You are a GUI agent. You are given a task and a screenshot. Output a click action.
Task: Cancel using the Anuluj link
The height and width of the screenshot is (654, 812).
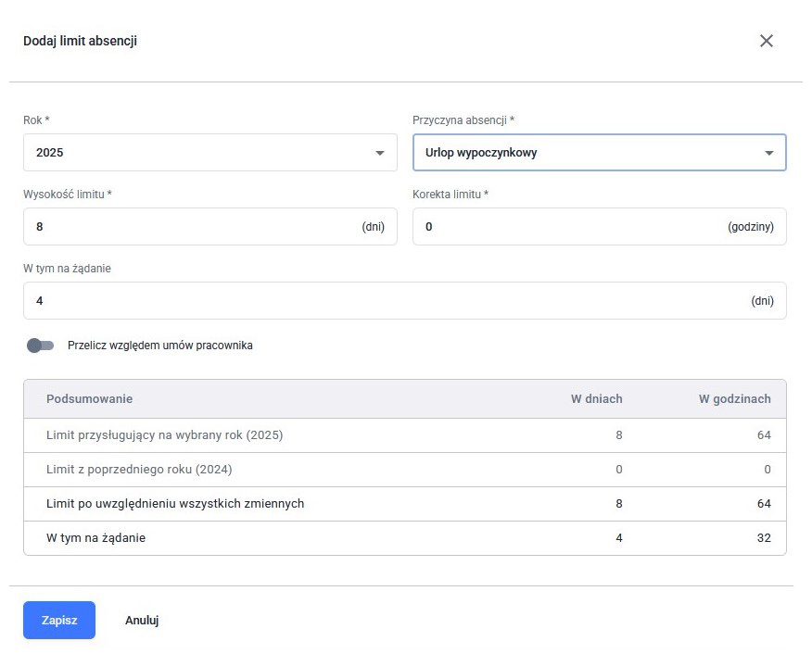tap(142, 620)
